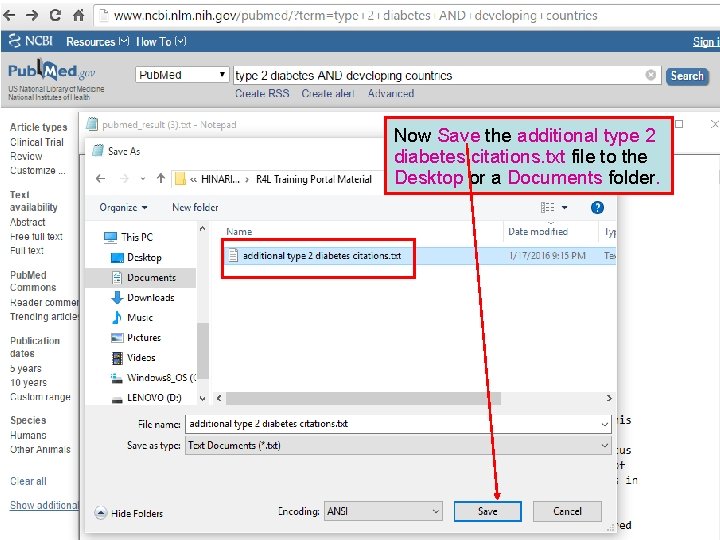The height and width of the screenshot is (540, 720).
Task: Reload the page with the refresh icon
Action: click(x=56, y=16)
